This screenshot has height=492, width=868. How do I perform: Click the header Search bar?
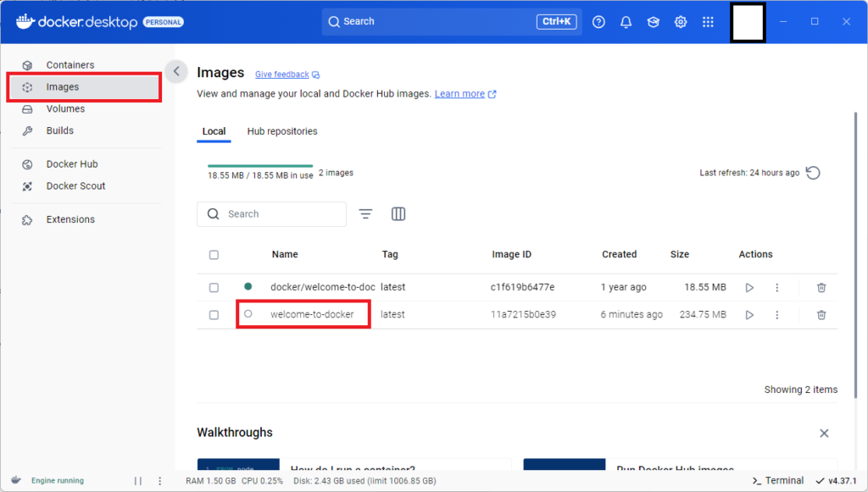452,21
